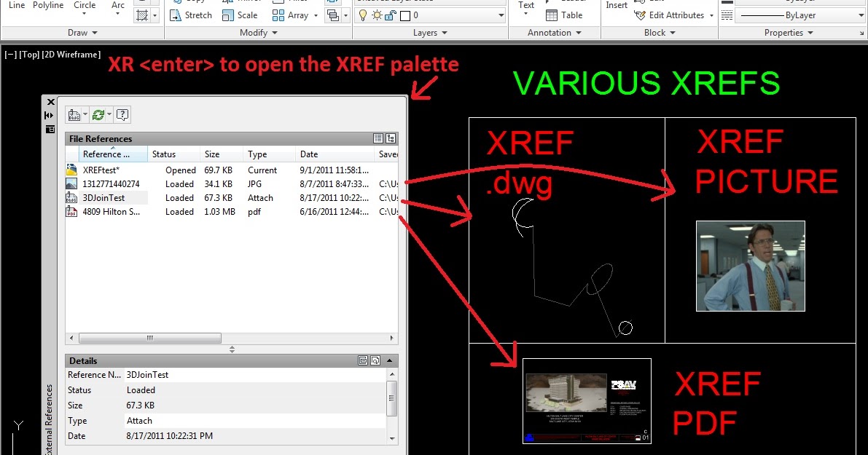
Task: Open the palette properties menu icon
Action: click(50, 130)
